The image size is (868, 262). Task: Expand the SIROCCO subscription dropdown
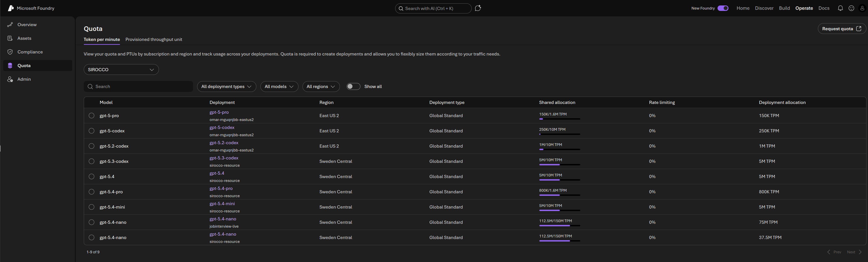click(121, 70)
